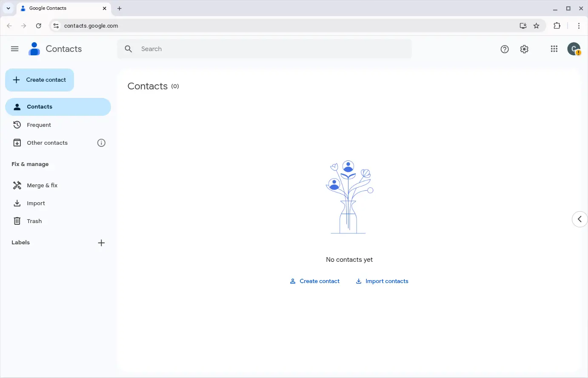Reload the page
The width and height of the screenshot is (588, 378).
point(38,26)
